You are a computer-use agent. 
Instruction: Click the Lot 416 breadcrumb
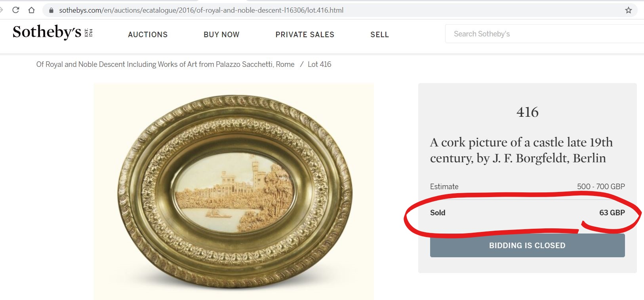pos(319,65)
